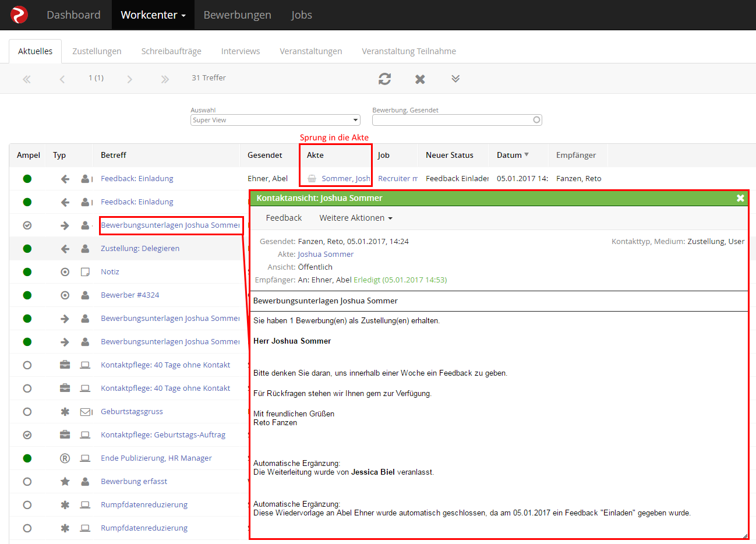Viewport: 756px width, 544px height.
Task: Switch to the Interviews tab
Action: 241,51
